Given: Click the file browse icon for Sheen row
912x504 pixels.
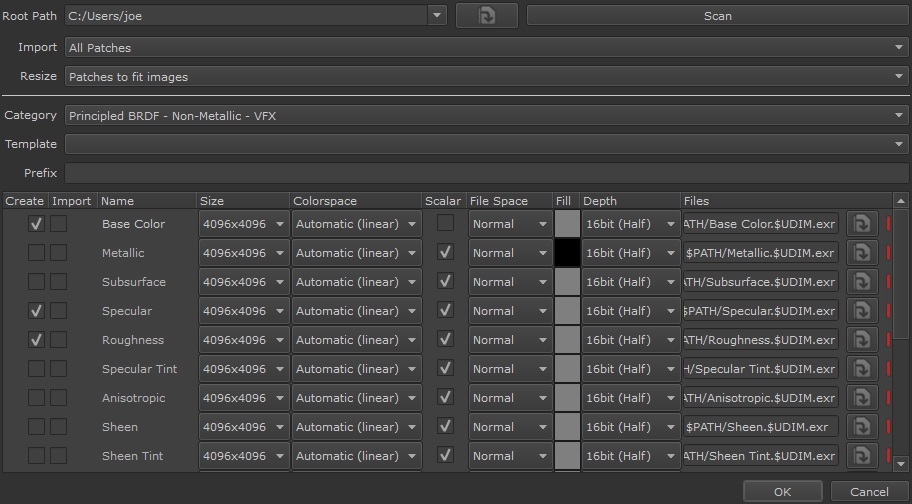Looking at the screenshot, I should tap(861, 427).
